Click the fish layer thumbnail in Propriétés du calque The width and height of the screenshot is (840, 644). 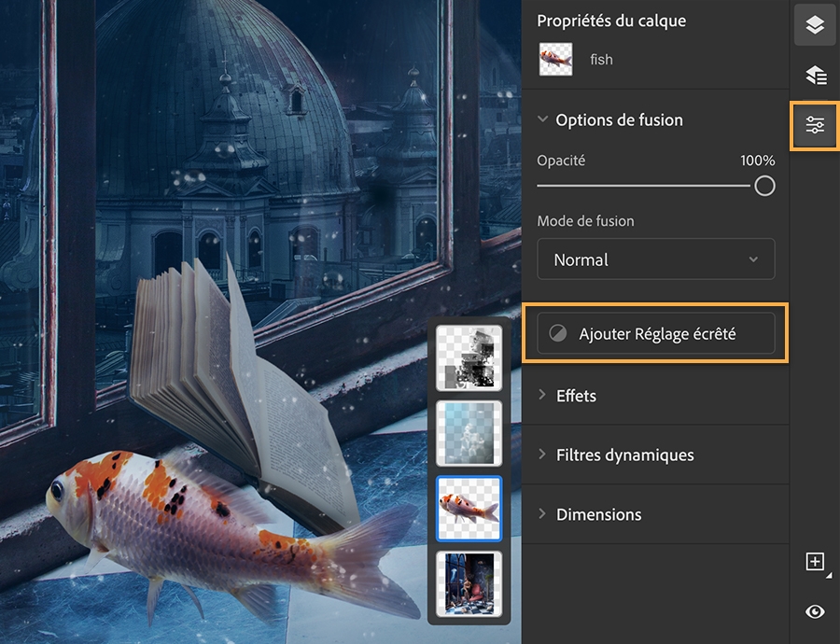pyautogui.click(x=555, y=59)
